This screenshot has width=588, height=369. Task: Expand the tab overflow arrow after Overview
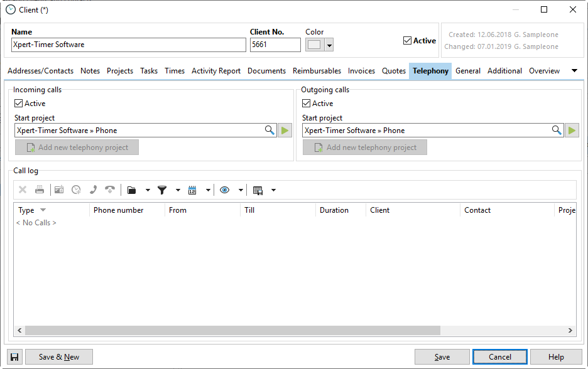pos(574,71)
